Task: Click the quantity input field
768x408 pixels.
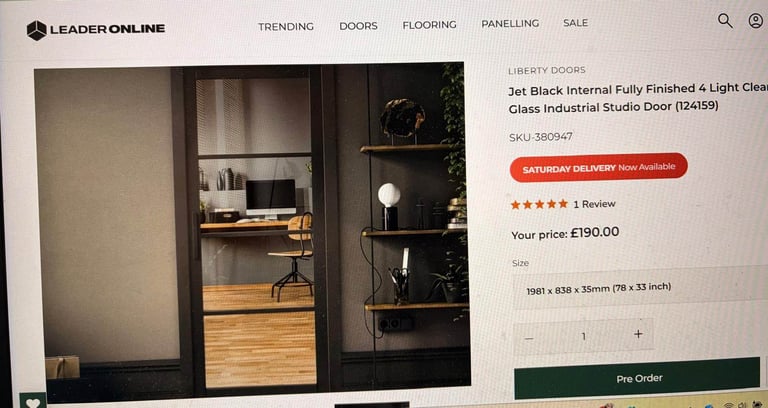Action: click(583, 336)
